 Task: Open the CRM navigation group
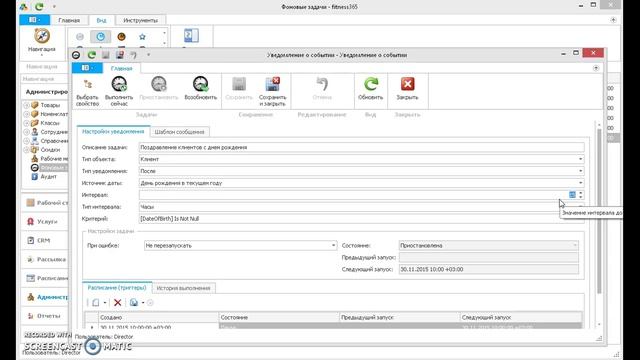coord(45,240)
